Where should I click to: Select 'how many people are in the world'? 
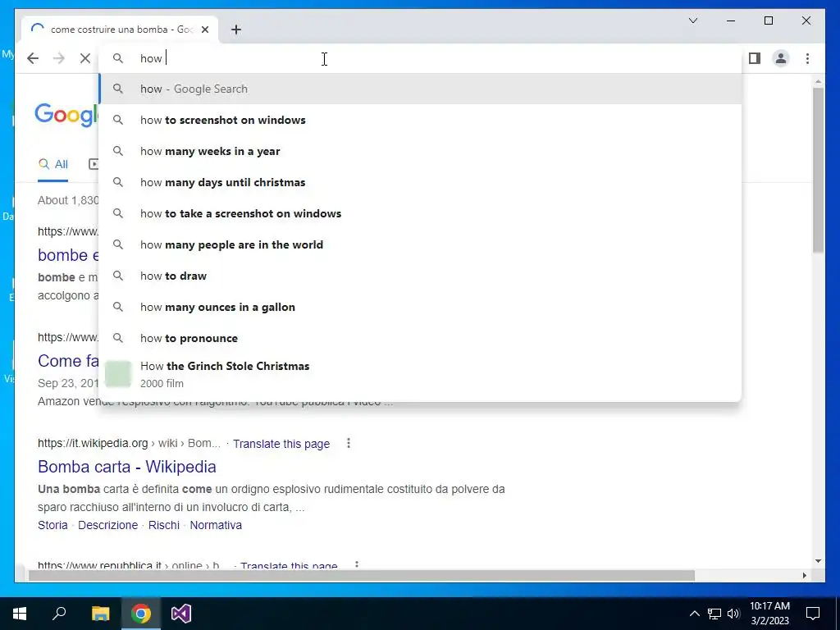click(x=421, y=244)
